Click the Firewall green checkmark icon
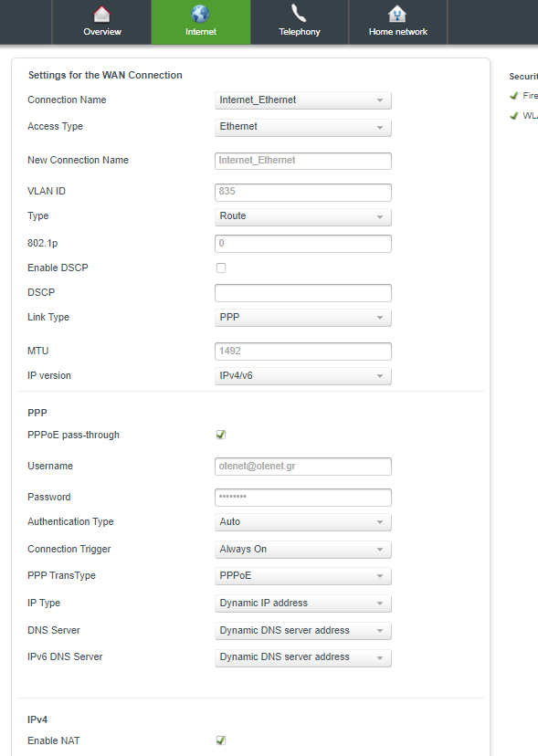The height and width of the screenshot is (756, 538). tap(514, 96)
